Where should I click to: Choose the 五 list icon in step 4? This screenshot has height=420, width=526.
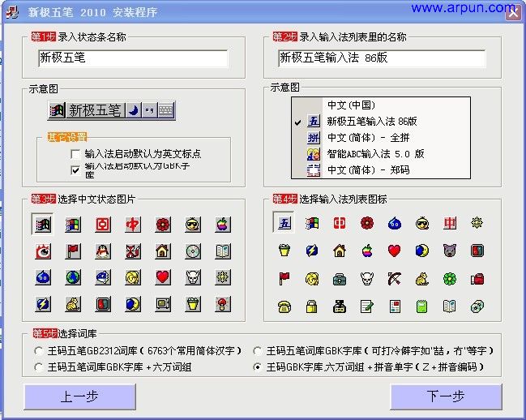284,222
